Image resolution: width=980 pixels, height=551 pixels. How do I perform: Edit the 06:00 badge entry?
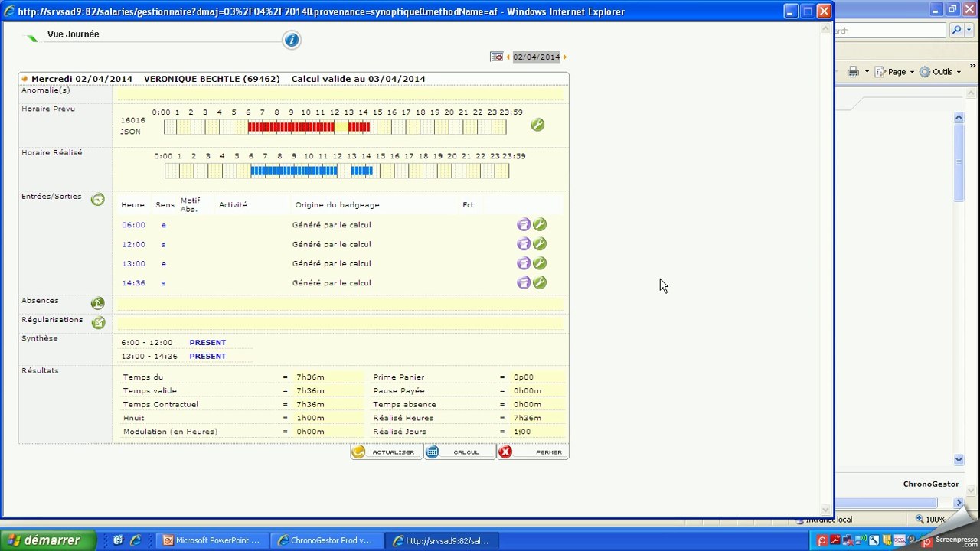pos(540,225)
